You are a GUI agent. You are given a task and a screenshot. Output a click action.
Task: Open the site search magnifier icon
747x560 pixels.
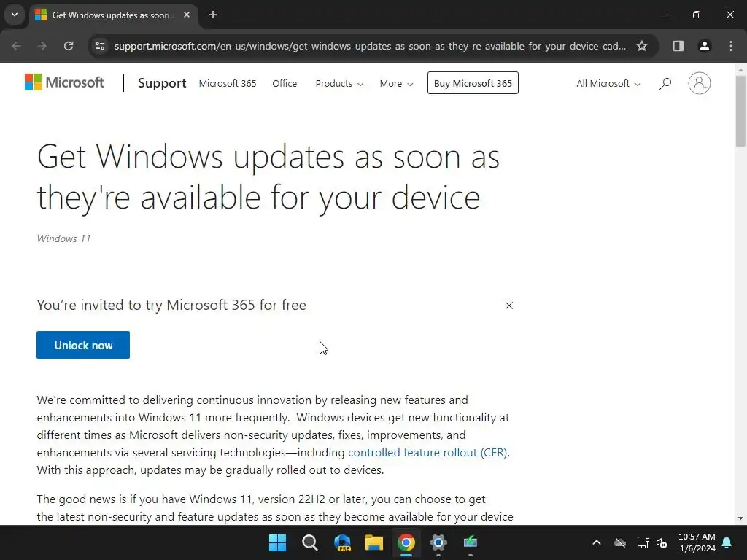pyautogui.click(x=665, y=83)
